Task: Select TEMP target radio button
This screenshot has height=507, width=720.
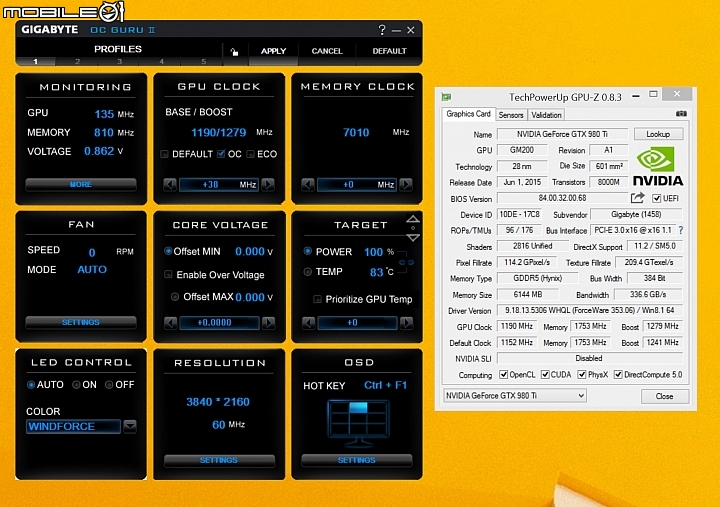Action: point(308,272)
